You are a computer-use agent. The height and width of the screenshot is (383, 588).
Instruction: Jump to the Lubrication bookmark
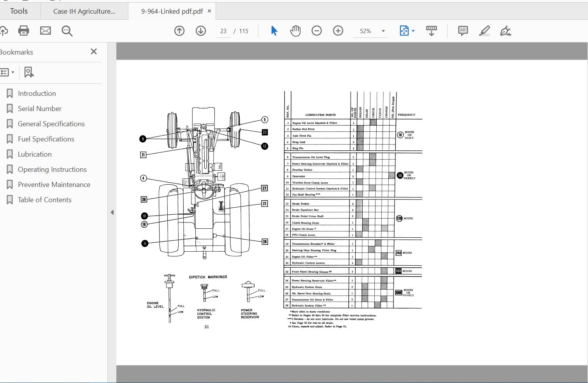[x=35, y=154]
